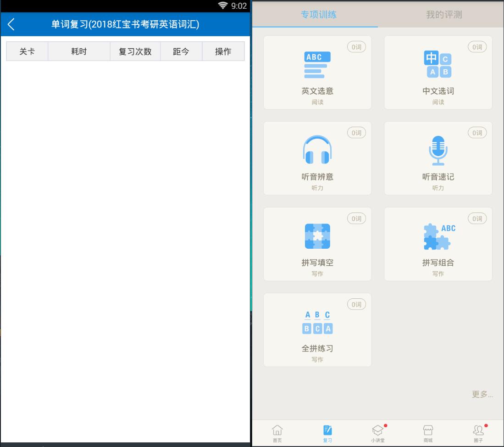504x447 pixels.
Task: Click the 听音速记 label
Action: click(x=438, y=177)
